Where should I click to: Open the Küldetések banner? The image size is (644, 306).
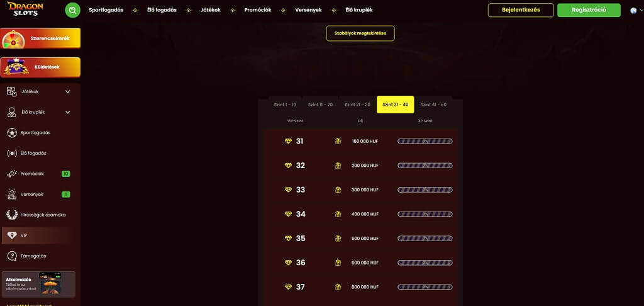[x=40, y=67]
